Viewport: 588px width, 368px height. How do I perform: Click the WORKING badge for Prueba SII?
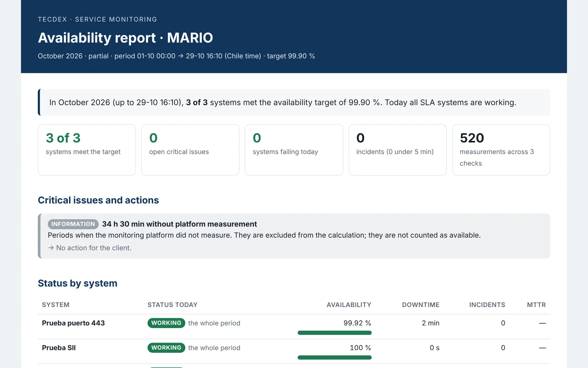pyautogui.click(x=166, y=348)
